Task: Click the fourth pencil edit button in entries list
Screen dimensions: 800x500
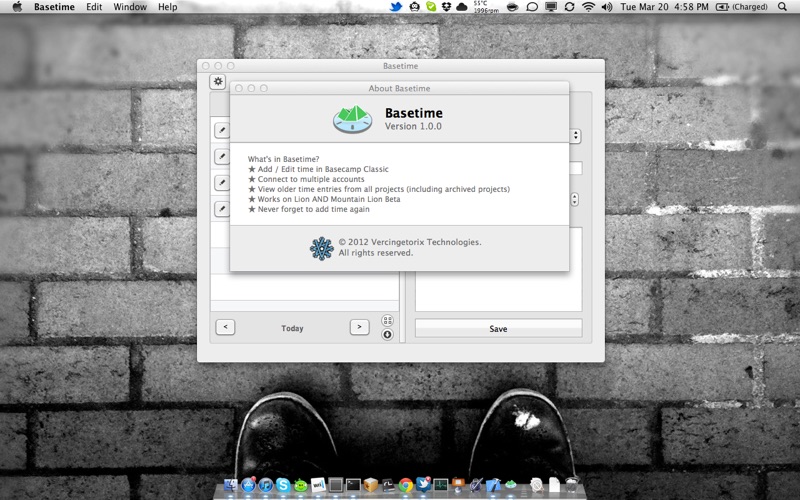Action: click(222, 209)
